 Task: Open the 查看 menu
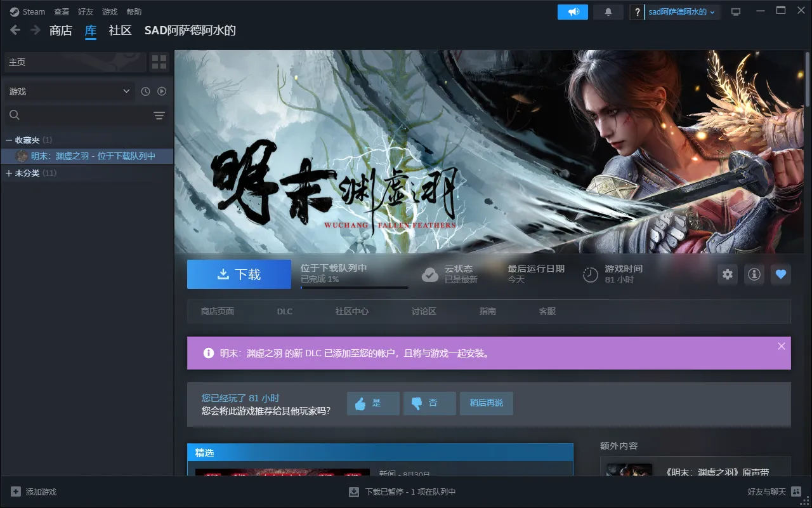[62, 12]
